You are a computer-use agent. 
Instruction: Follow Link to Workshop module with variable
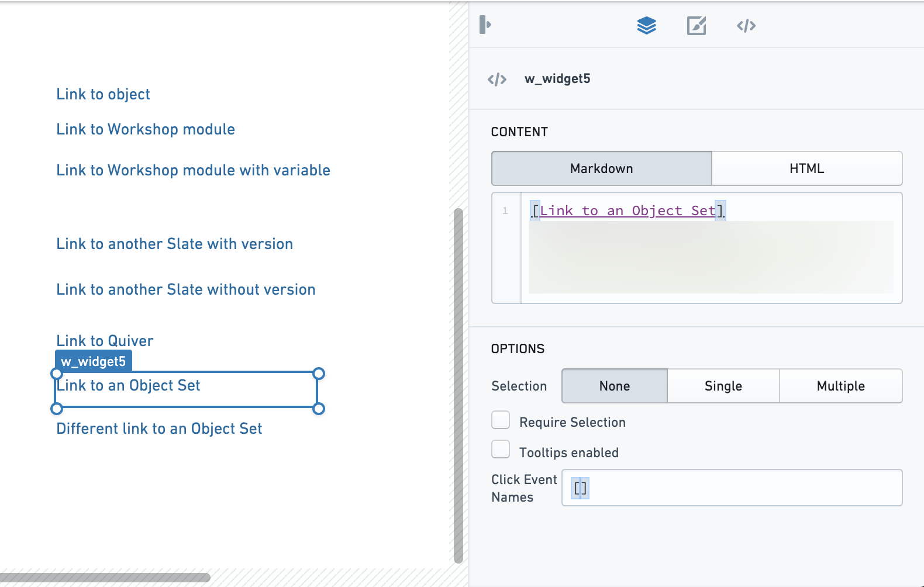194,170
